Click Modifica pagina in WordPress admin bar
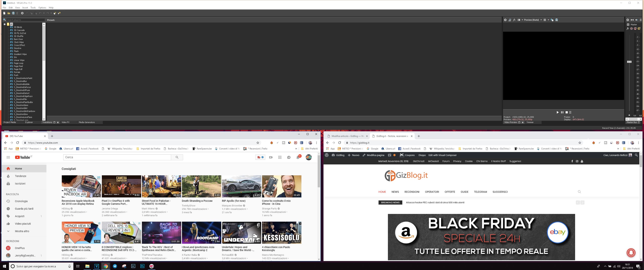 (x=373, y=155)
